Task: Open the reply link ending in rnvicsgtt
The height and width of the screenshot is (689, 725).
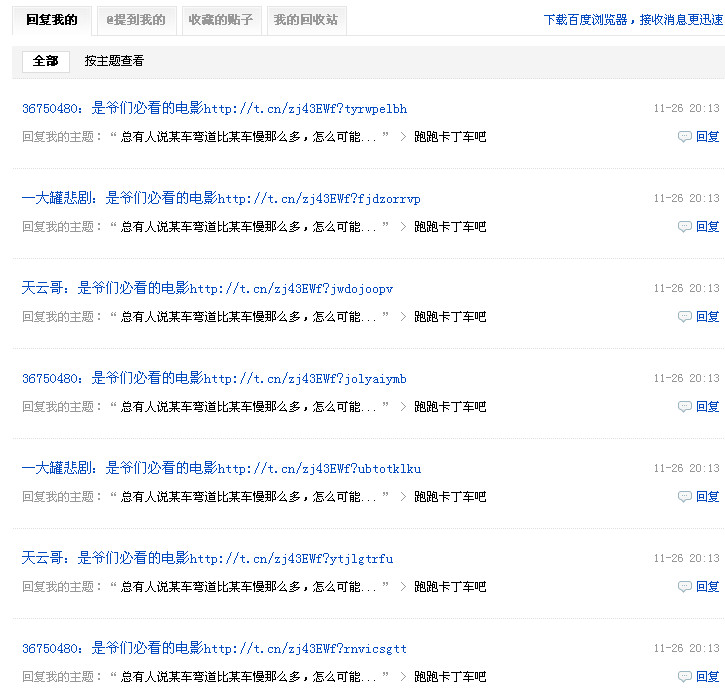Action: (x=215, y=648)
